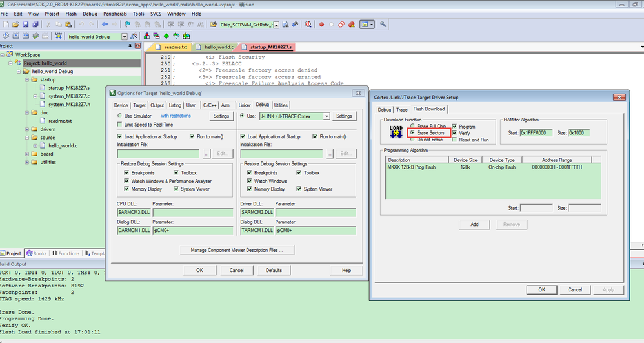Screen dimensions: 644x343
Task: Translate the current file using the toolbar icon
Action: point(6,36)
